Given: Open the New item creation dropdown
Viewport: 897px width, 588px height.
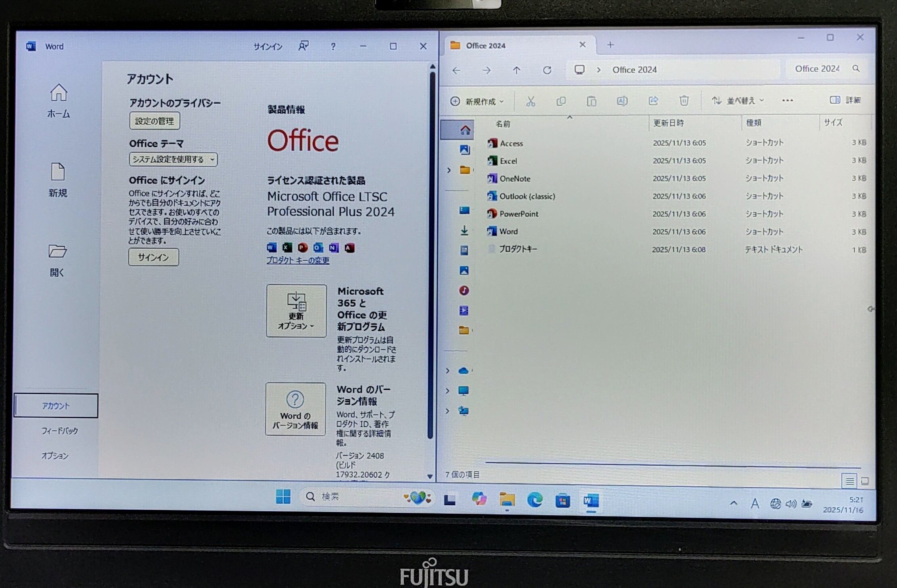Looking at the screenshot, I should [477, 101].
